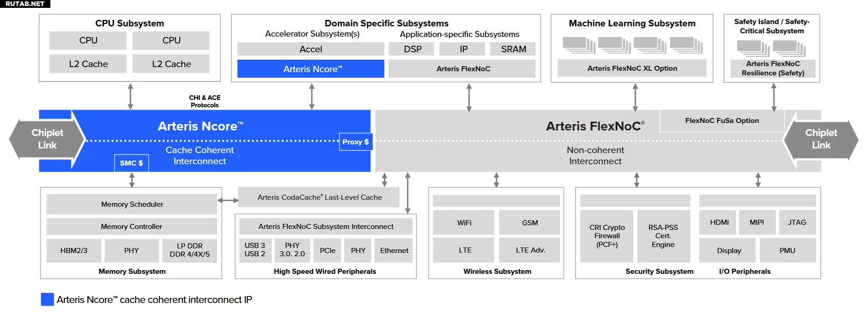Click the Arteris FlexNoC box under DSP

[462, 69]
